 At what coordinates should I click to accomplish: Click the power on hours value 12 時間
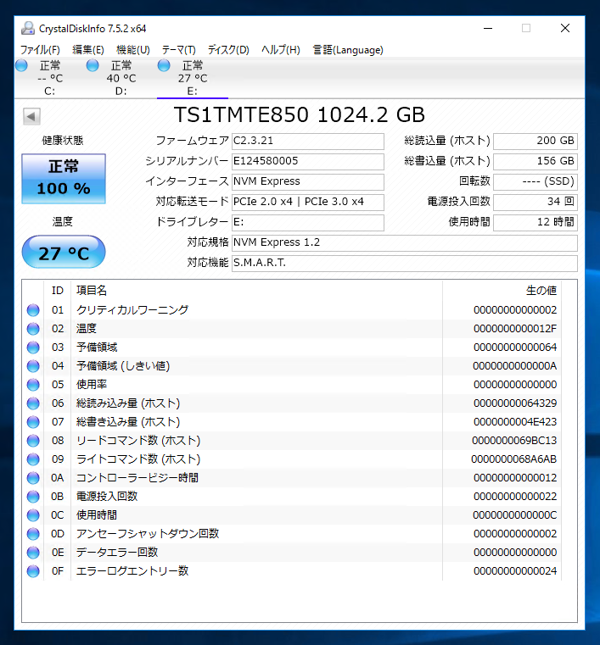click(x=535, y=222)
